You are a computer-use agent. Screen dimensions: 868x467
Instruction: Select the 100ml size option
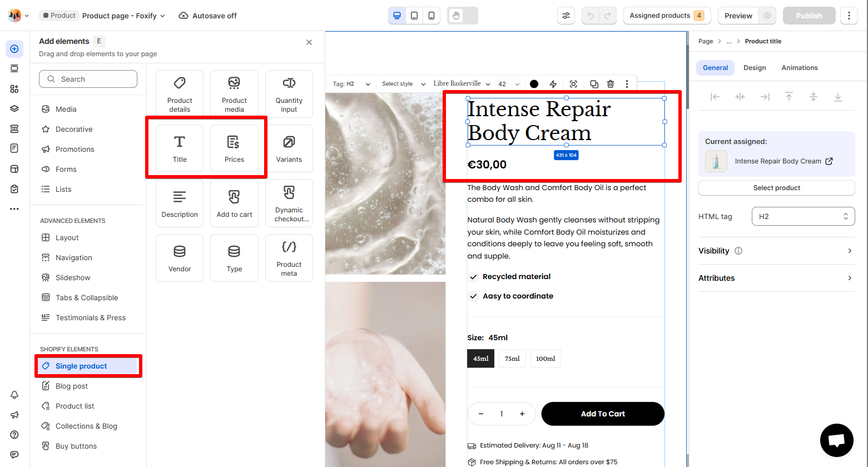pos(545,359)
